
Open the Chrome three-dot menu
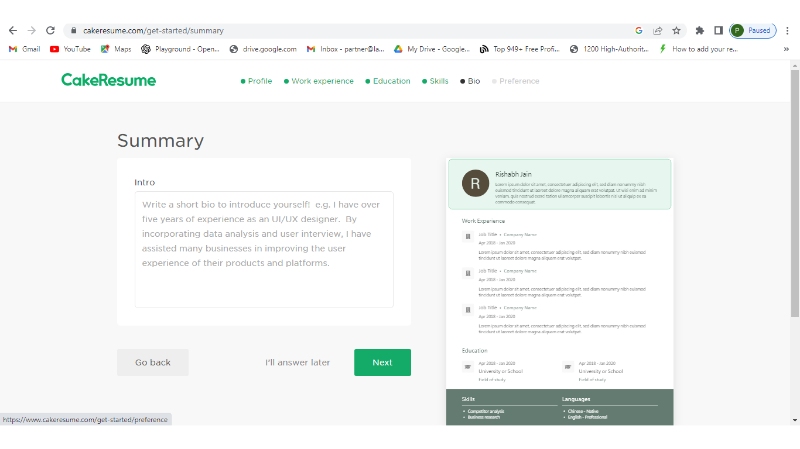click(x=787, y=31)
